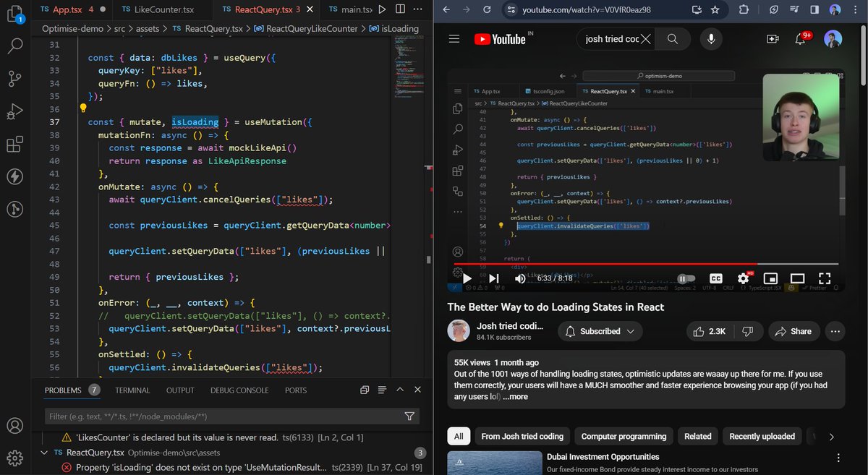
Task: Open the VS Code Manage gear
Action: (15, 458)
